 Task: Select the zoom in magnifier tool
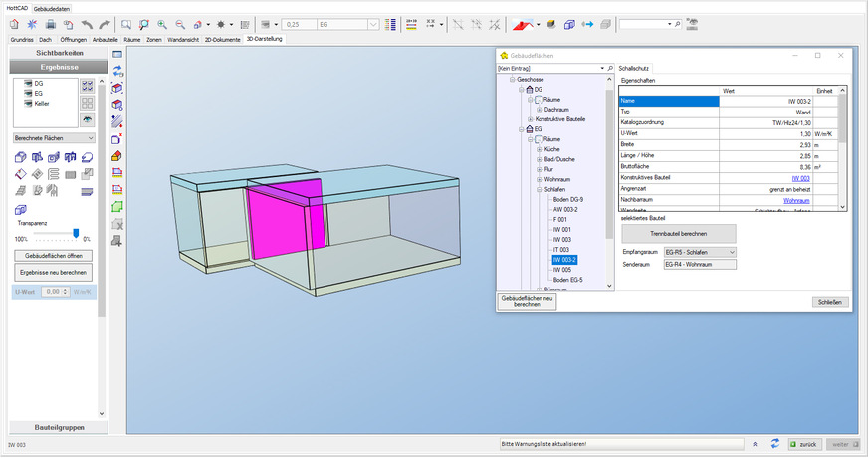(162, 23)
